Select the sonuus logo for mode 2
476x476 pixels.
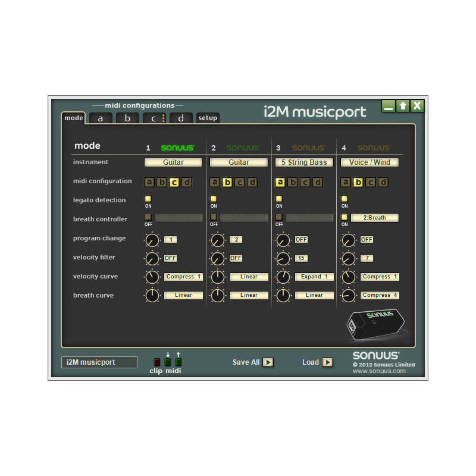pyautogui.click(x=243, y=148)
